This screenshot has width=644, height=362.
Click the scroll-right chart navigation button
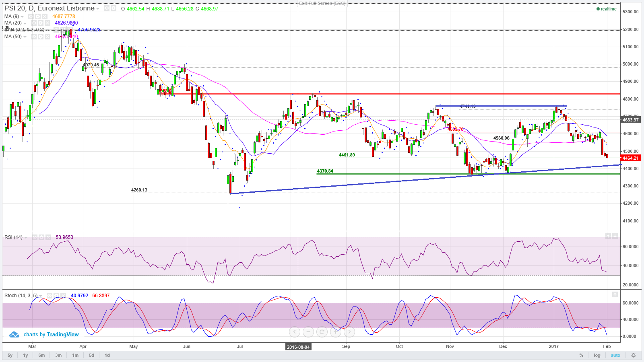(349, 332)
